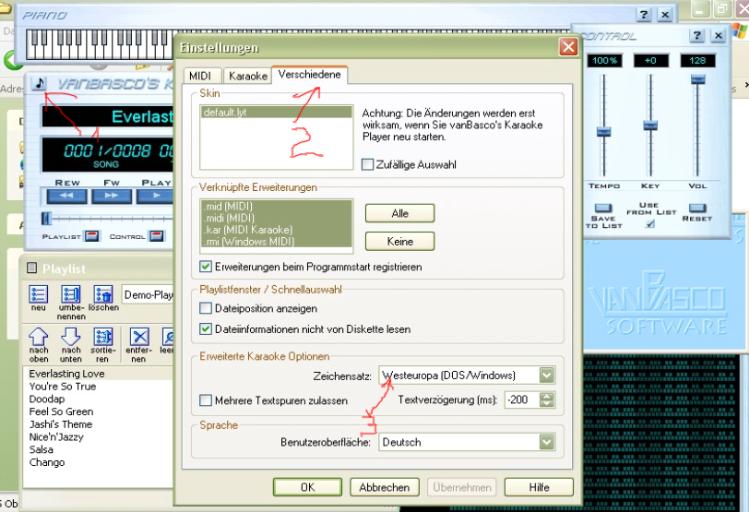The height and width of the screenshot is (512, 749).
Task: Uncheck 'Erweiterungen beim Programmstart registrieren'
Action: (x=205, y=267)
